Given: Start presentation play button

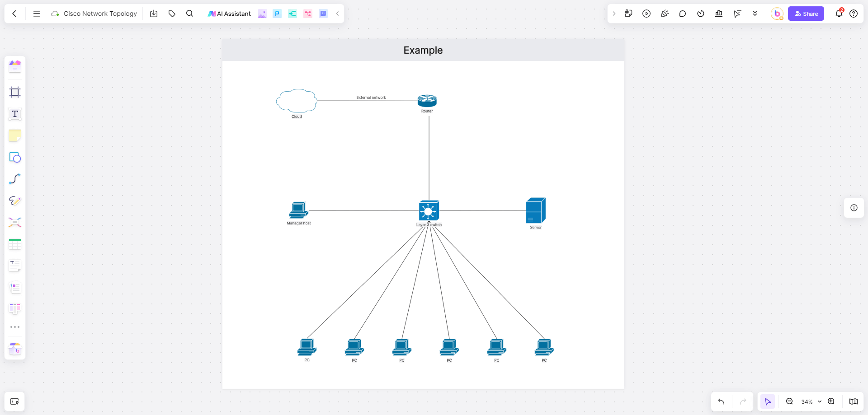Looking at the screenshot, I should (646, 14).
